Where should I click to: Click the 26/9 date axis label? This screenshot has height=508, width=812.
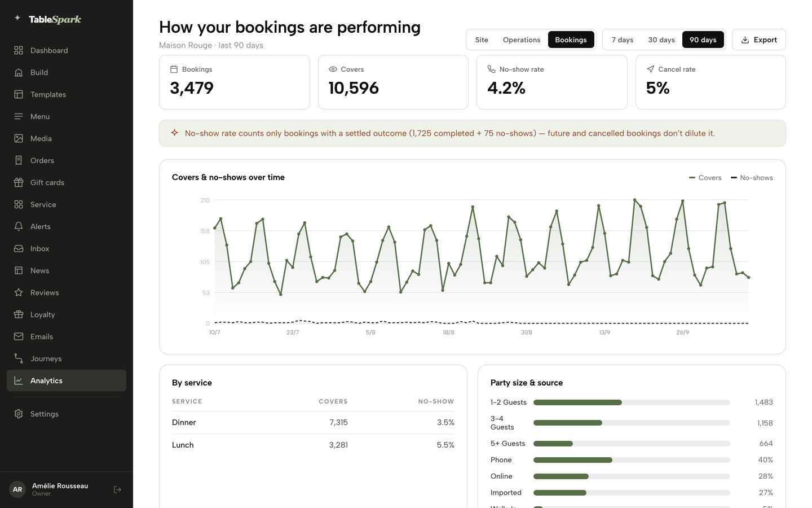[x=682, y=332]
